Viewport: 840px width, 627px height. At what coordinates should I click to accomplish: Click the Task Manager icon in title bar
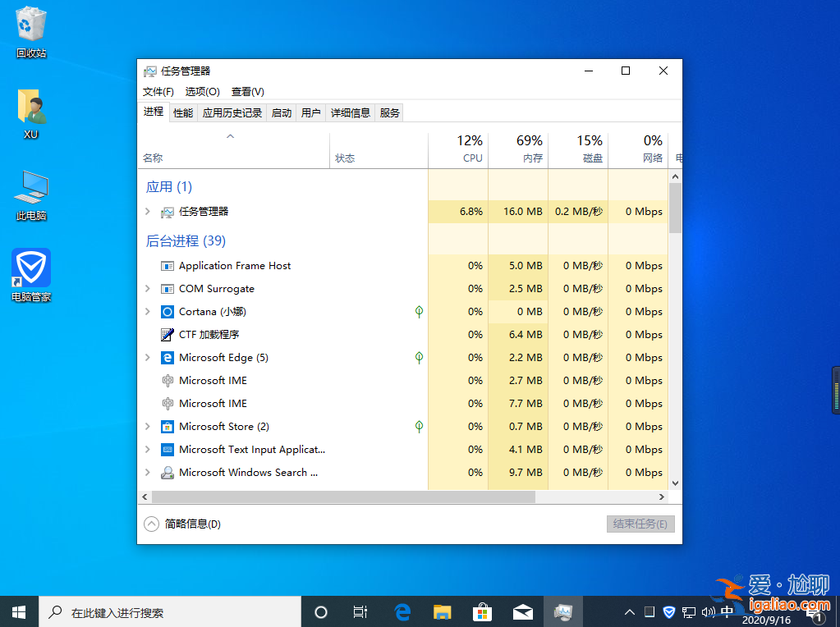[x=149, y=71]
